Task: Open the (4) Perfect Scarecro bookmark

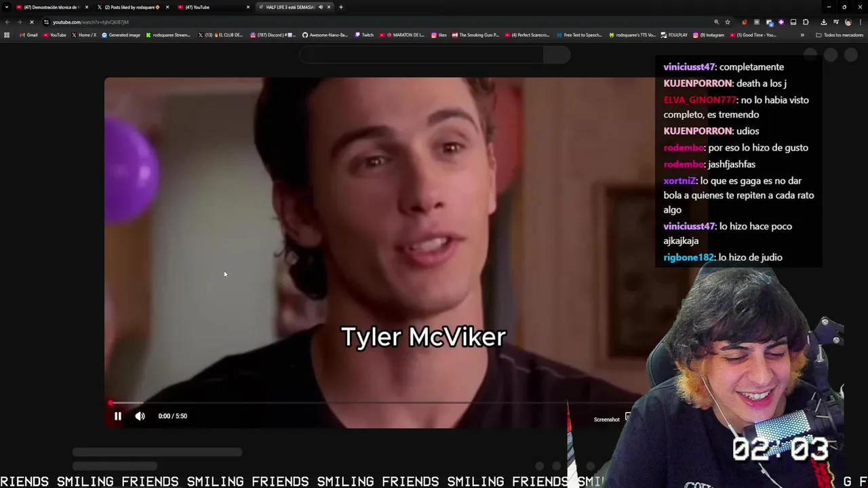Action: tap(527, 35)
